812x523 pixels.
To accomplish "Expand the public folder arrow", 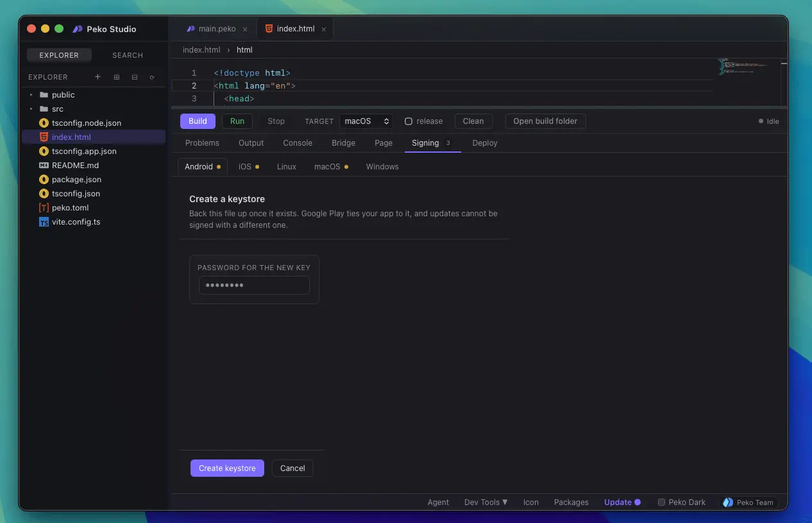I will pyautogui.click(x=31, y=95).
